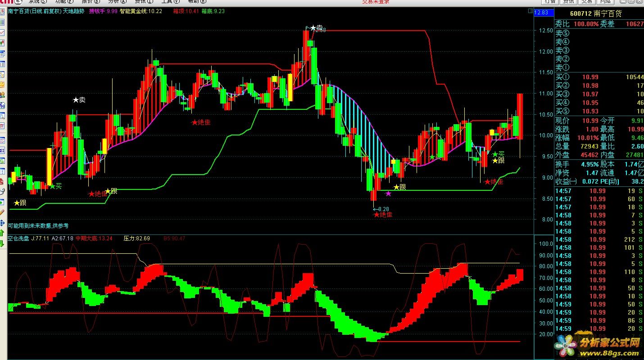644x360 pixels.
Task: Select the 买④ 10.95 bid row
Action: (599, 103)
